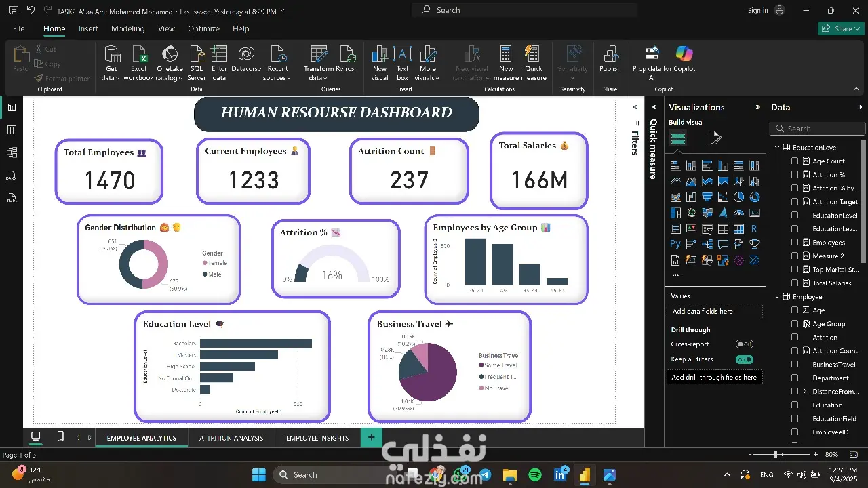Open the Transform data dropdown

(318, 73)
